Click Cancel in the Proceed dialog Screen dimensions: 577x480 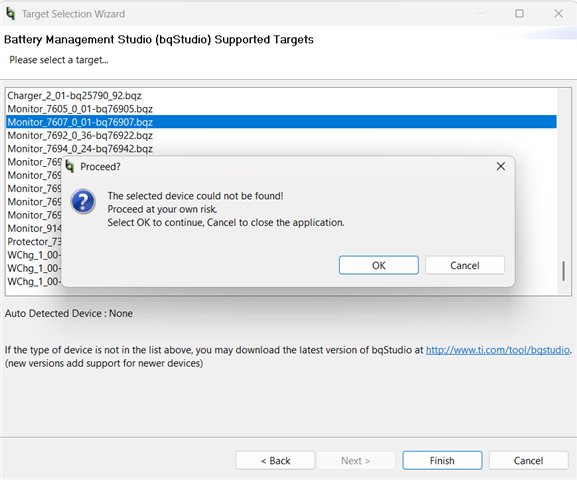coord(465,265)
